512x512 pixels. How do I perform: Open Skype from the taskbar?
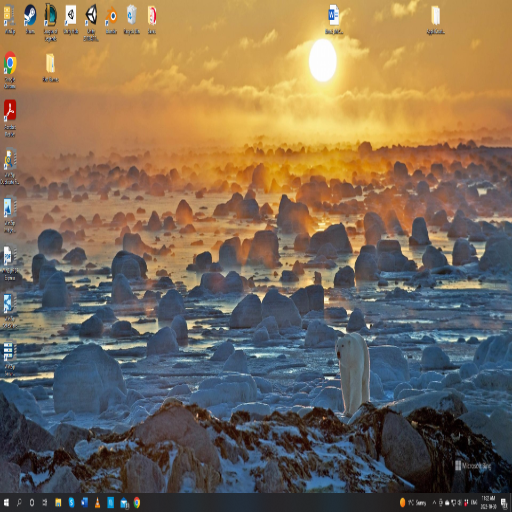tap(71, 502)
